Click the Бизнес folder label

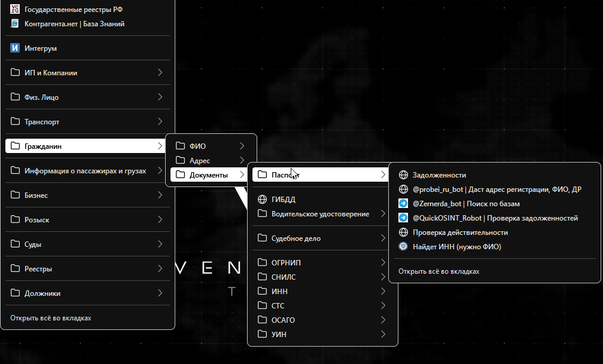coord(36,195)
